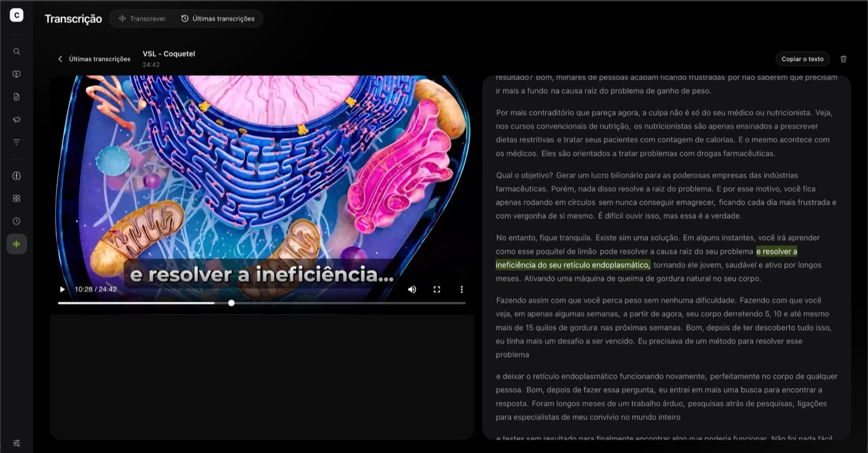Click the C logo in the sidebar
This screenshot has height=453, width=868.
pyautogui.click(x=17, y=16)
